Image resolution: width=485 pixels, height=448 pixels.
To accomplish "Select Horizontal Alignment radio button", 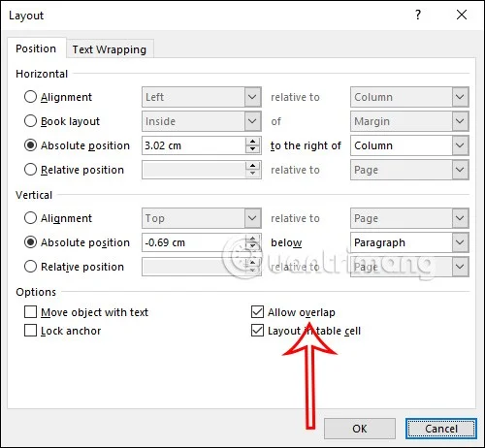I will (30, 97).
